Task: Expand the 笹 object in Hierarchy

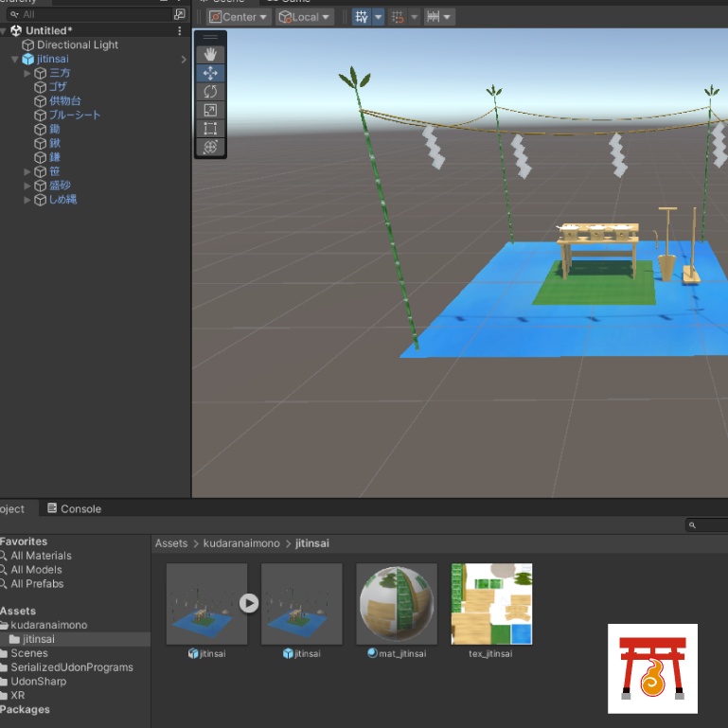Action: (x=27, y=171)
